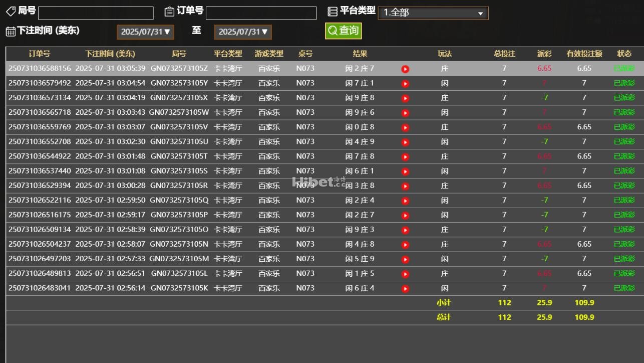The height and width of the screenshot is (363, 644).
Task: Play replay for order 250731026497203
Action: click(x=405, y=260)
